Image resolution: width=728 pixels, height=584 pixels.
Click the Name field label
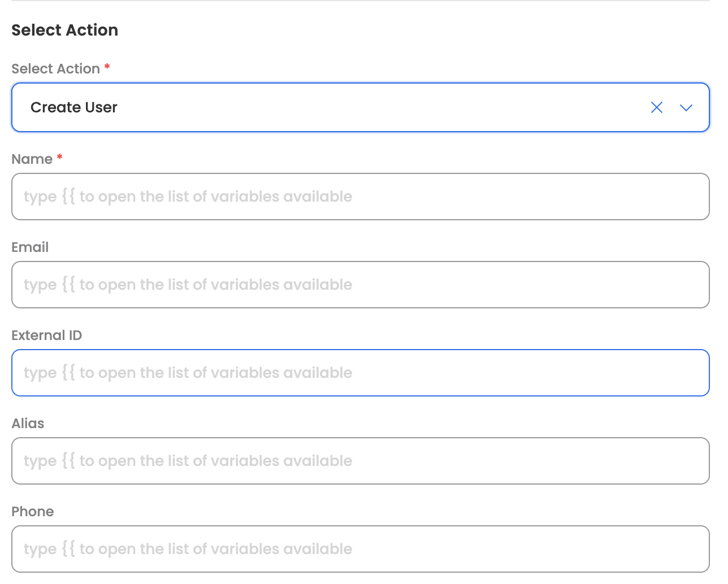[x=32, y=159]
